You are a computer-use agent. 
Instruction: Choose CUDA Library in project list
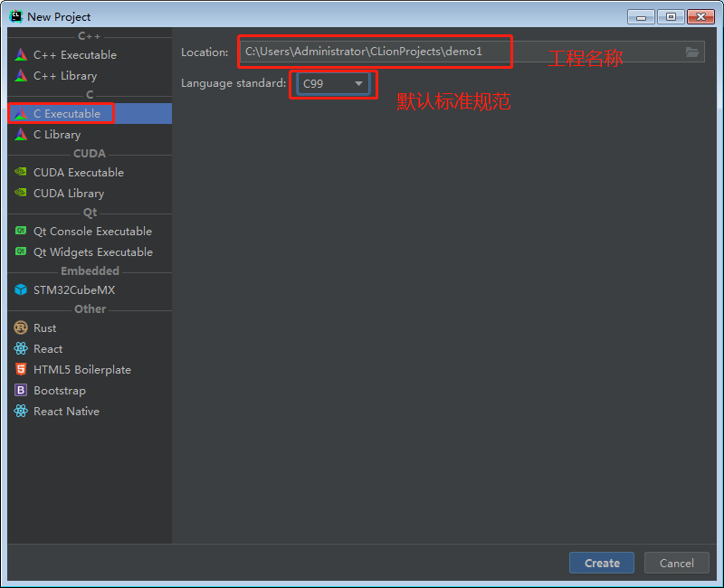69,194
